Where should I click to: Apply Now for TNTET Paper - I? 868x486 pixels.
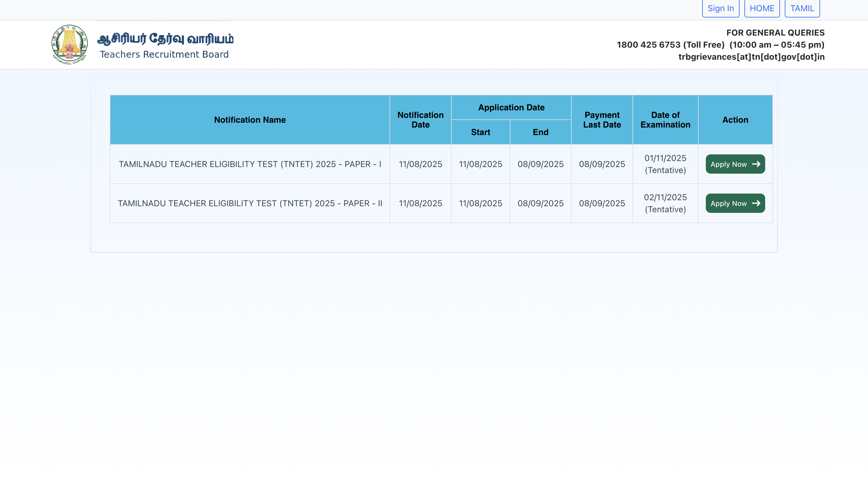pos(735,164)
